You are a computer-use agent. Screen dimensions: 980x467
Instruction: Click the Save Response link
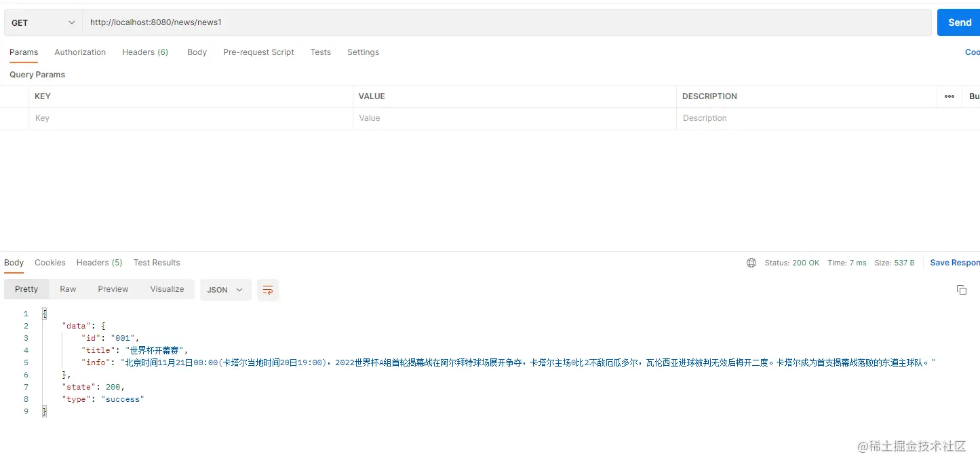(955, 263)
